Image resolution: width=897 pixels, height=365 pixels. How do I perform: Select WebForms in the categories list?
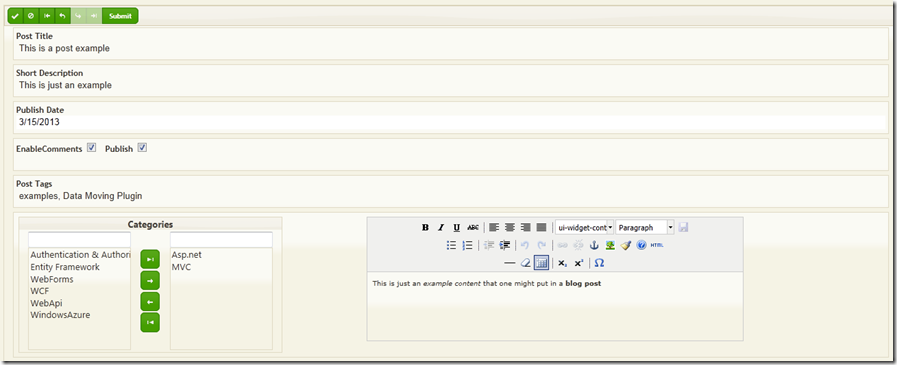[x=52, y=279]
